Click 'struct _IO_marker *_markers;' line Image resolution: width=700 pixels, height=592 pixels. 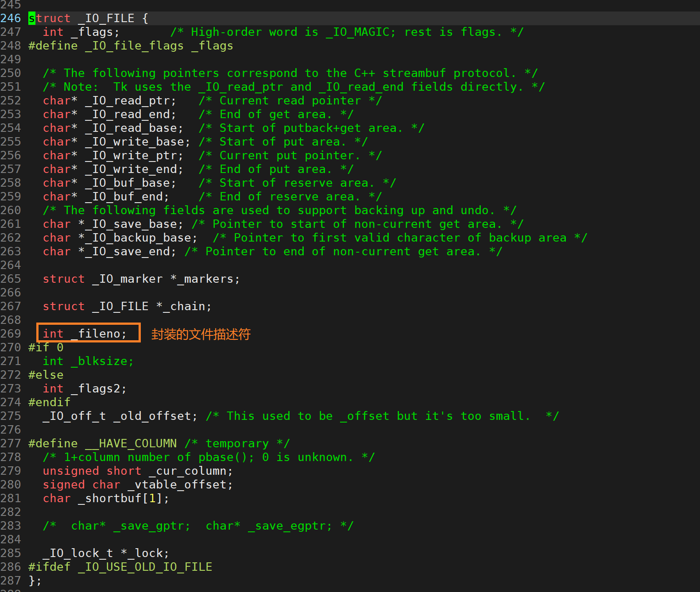[x=141, y=279]
